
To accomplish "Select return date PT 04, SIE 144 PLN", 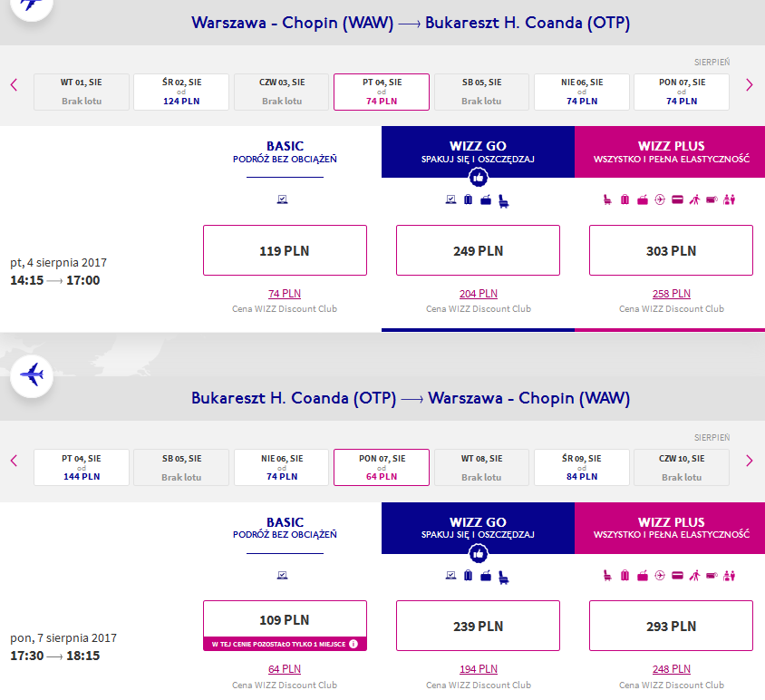I will coord(82,467).
